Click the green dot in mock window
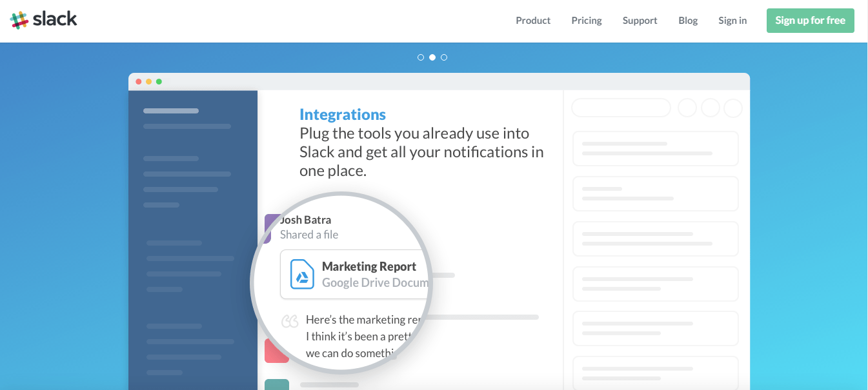Screen dimensions: 868x390 click(x=159, y=82)
